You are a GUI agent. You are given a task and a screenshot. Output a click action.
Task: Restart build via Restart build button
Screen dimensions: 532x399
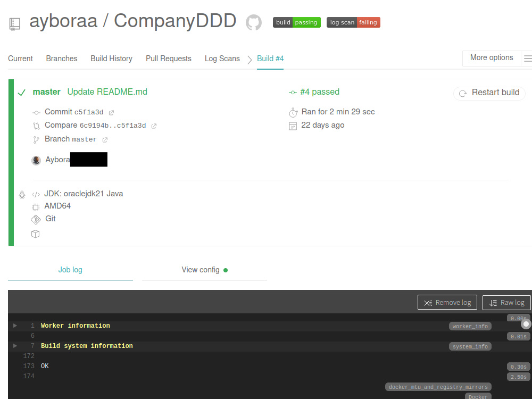click(489, 93)
